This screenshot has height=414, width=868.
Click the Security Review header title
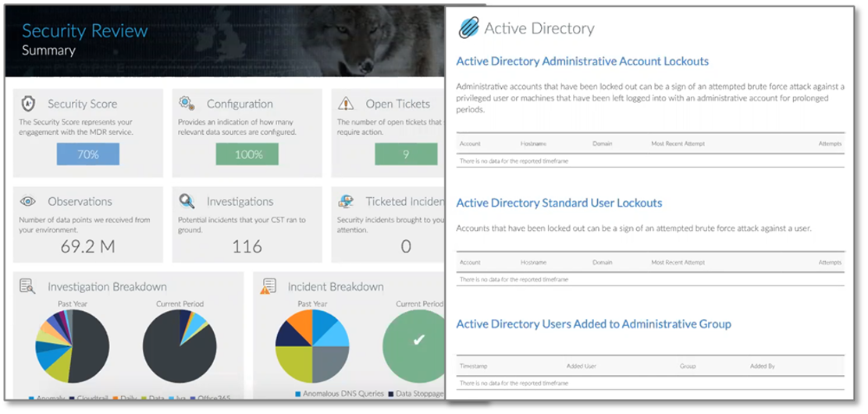(85, 31)
